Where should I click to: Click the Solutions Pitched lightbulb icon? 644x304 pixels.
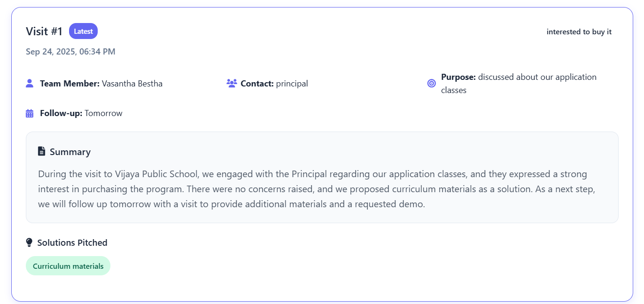click(x=30, y=242)
